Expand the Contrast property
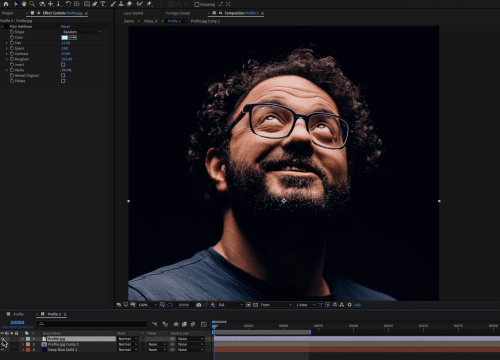Image resolution: width=500 pixels, height=360 pixels. click(x=6, y=54)
